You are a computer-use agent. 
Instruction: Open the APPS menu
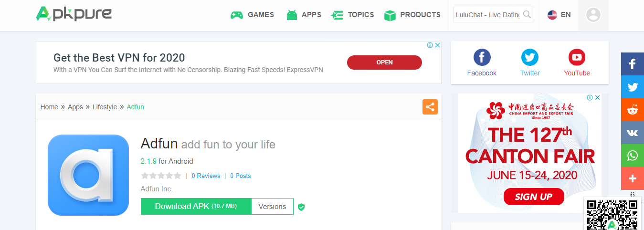point(311,15)
